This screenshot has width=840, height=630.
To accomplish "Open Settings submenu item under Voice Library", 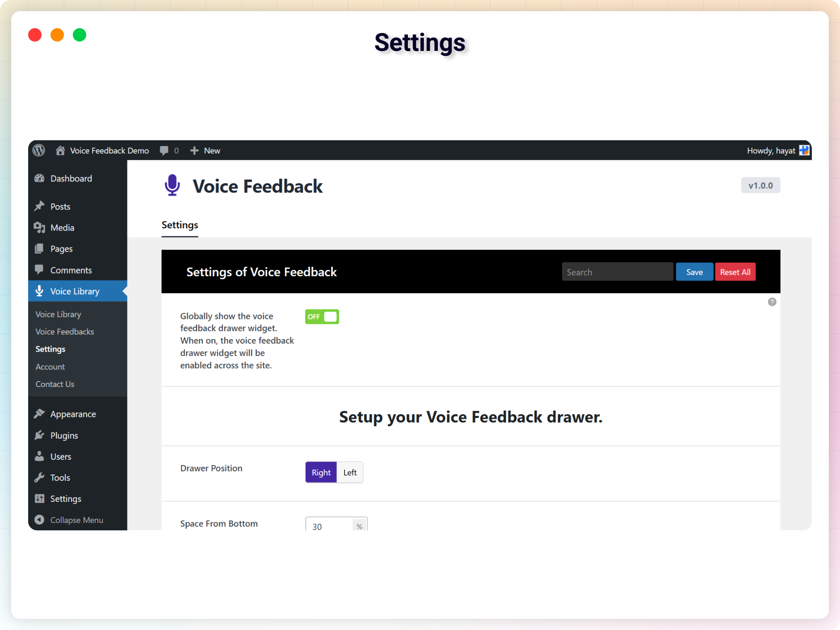I will pos(50,349).
